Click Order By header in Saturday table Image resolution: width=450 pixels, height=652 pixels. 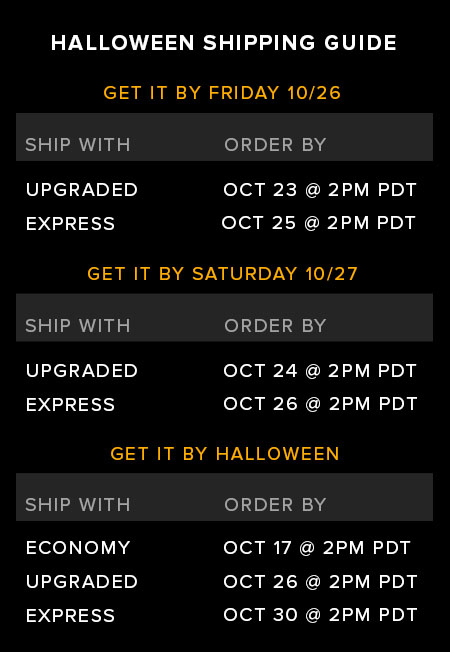click(x=275, y=326)
